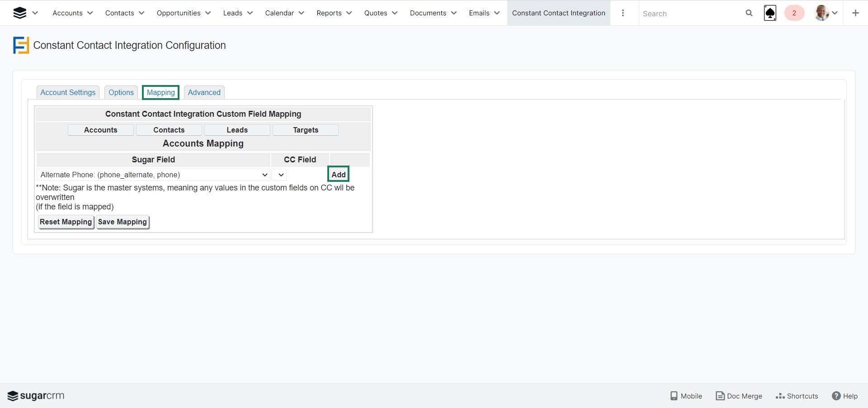Click the quick create plus icon
Screen dimensions: 868x408
[855, 13]
